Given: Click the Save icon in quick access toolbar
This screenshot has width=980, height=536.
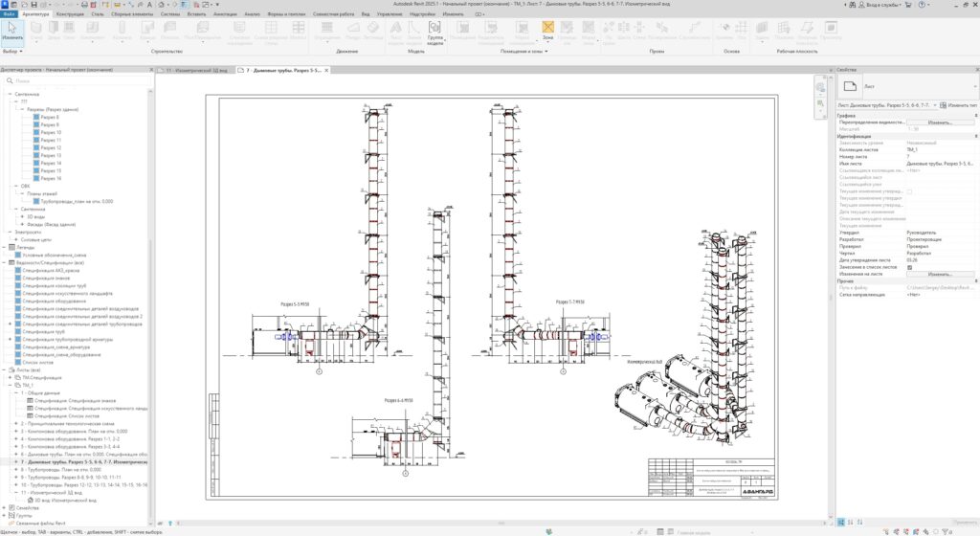Looking at the screenshot, I should coord(34,5).
